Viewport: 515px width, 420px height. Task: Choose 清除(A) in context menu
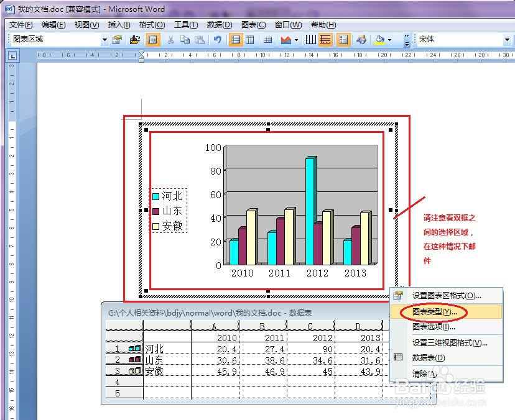(447, 374)
